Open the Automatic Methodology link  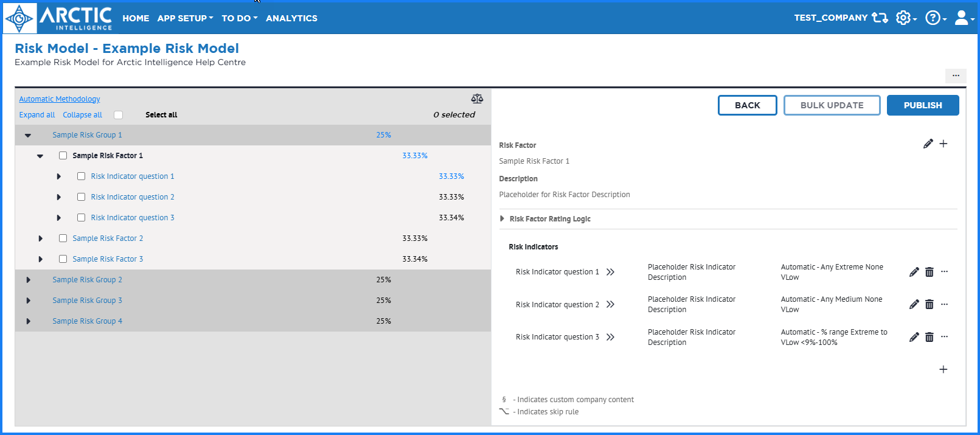[x=60, y=99]
